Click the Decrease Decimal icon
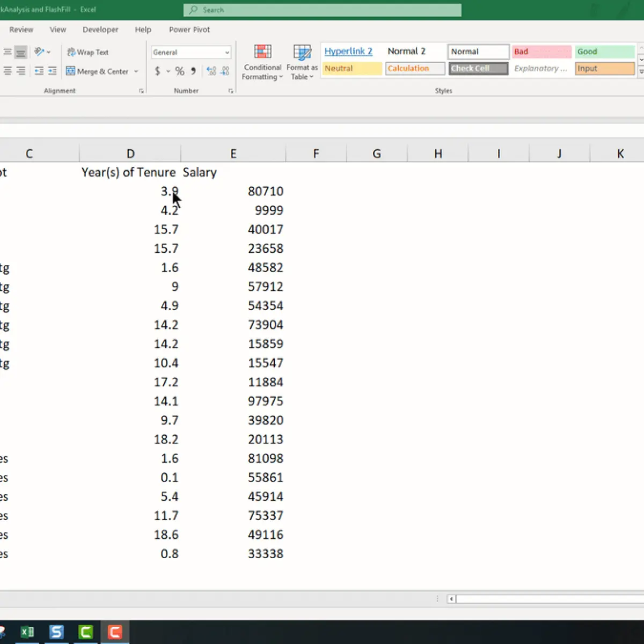Image resolution: width=644 pixels, height=644 pixels. (225, 71)
